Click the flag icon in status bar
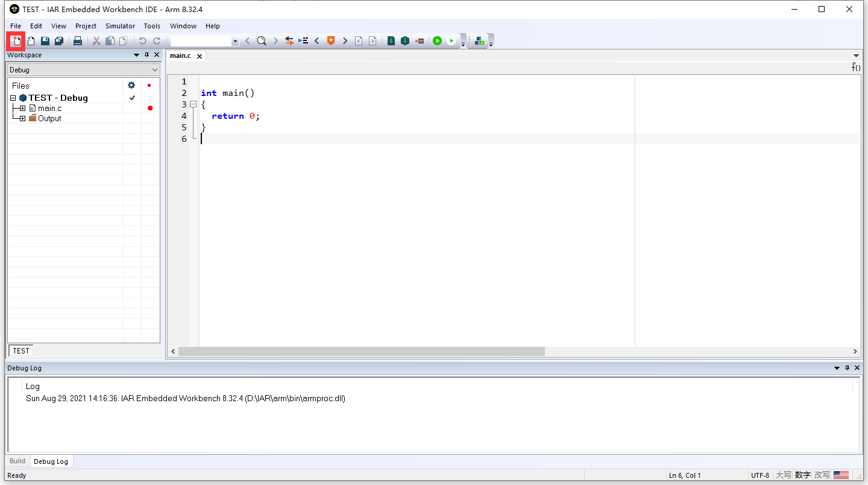The image size is (868, 485). tap(841, 475)
